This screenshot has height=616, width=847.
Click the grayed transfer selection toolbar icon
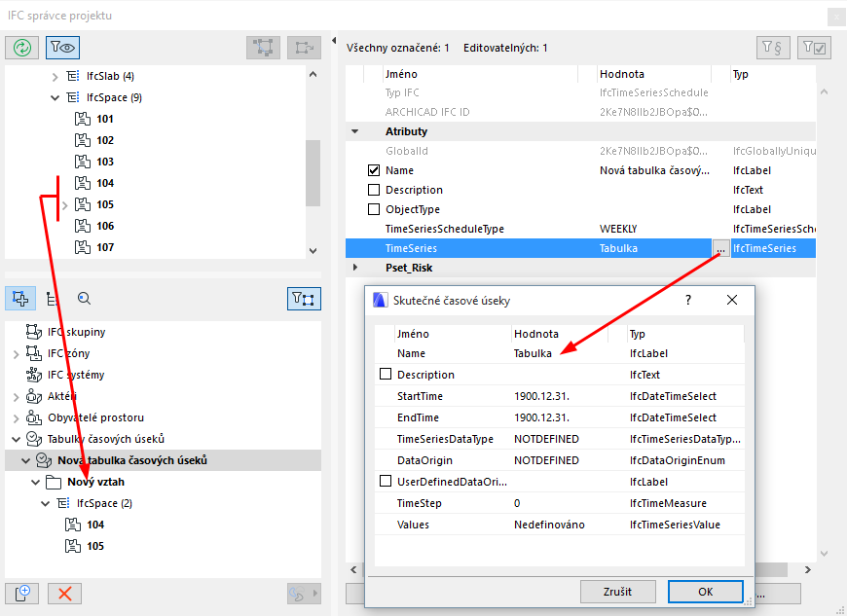click(304, 48)
